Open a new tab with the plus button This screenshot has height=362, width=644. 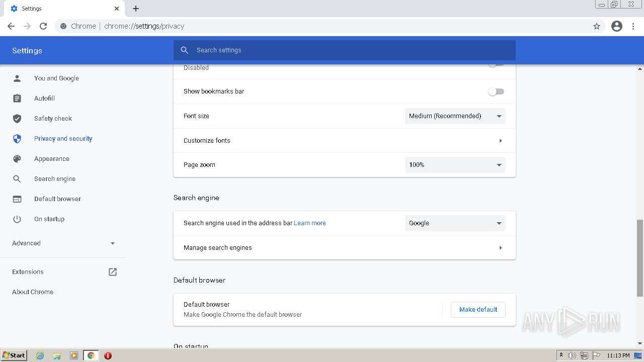[136, 9]
